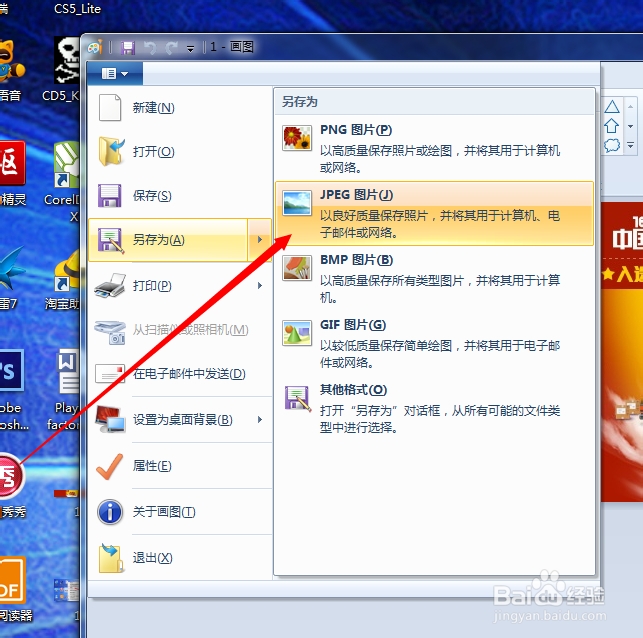Click the printer icon for 打印
Image resolution: width=643 pixels, height=638 pixels.
point(110,285)
